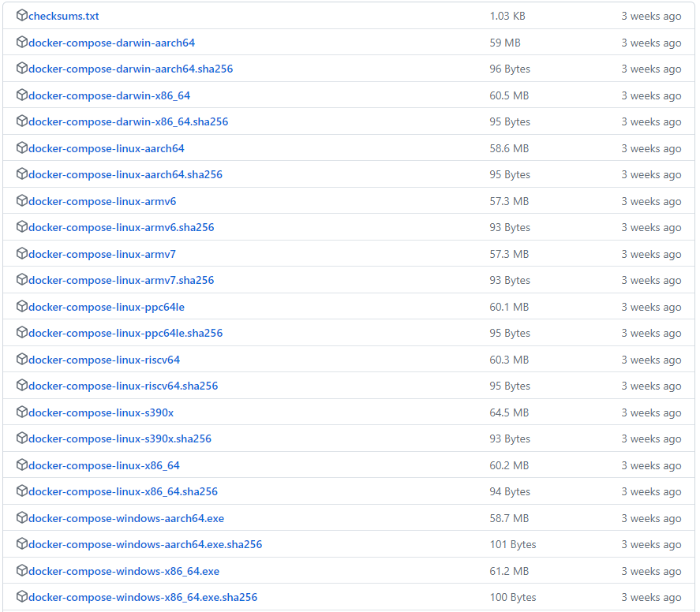700x612 pixels.
Task: Click the package icon beside checksums.txt
Action: 21,16
